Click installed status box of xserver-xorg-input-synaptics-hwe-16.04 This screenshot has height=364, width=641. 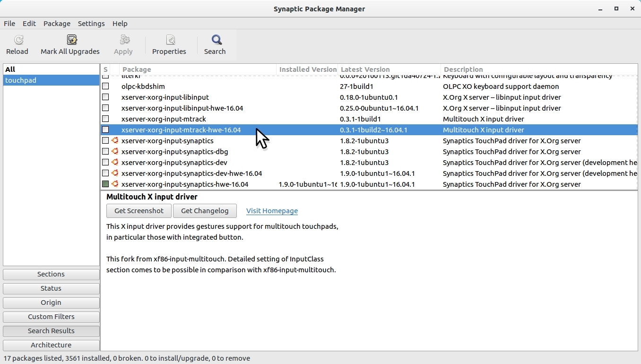105,184
